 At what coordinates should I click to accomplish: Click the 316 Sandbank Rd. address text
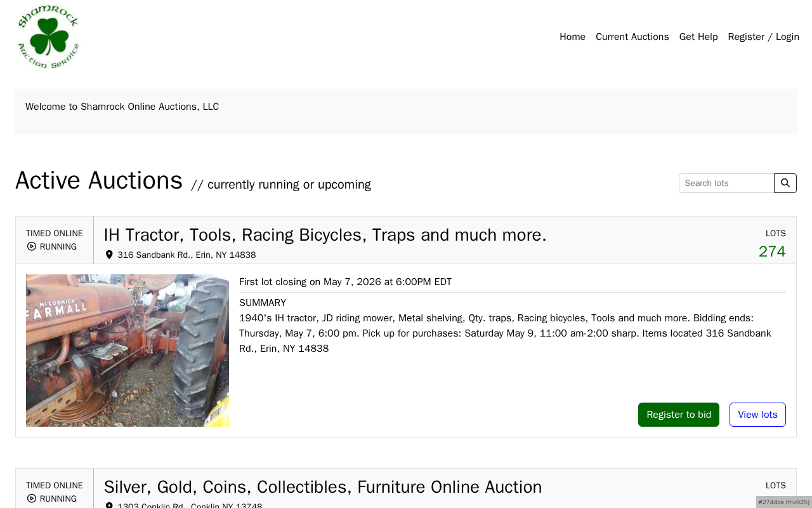coord(187,255)
